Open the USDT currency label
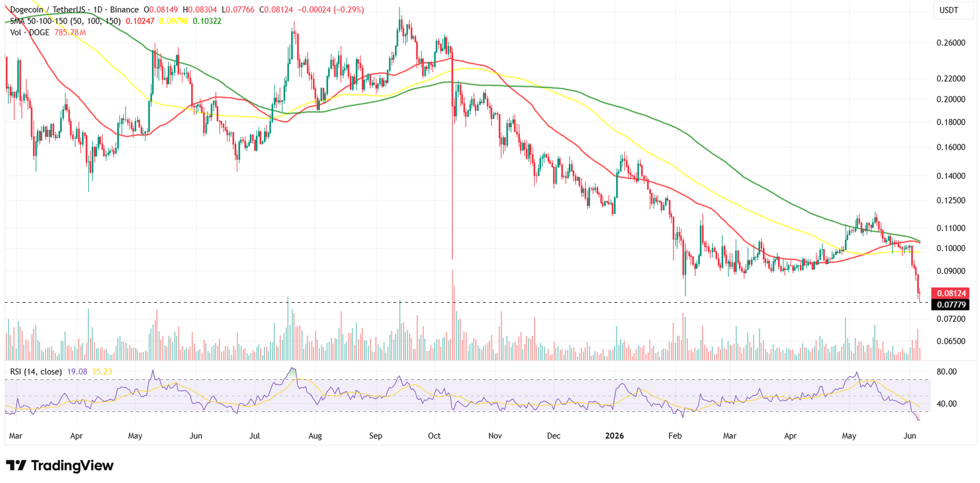The image size is (980, 483). (949, 10)
